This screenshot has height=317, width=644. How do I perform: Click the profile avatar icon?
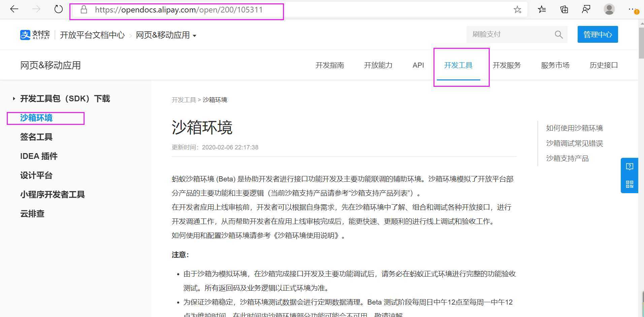pos(609,9)
